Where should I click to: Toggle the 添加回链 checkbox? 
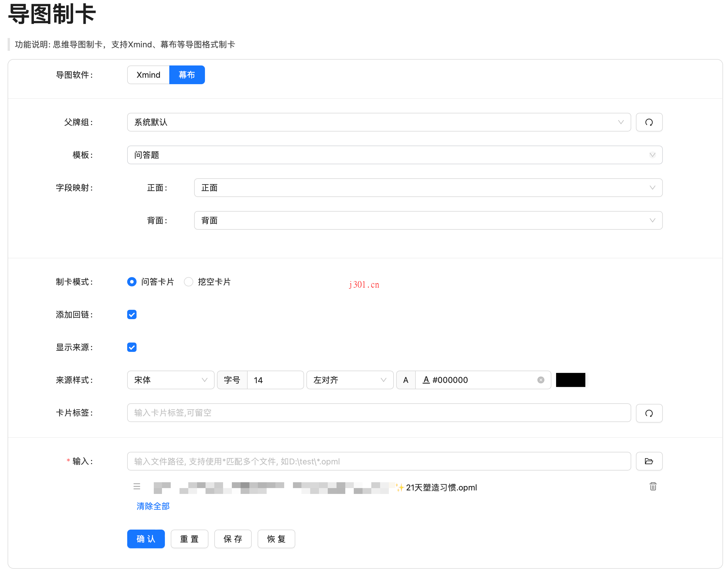(132, 314)
